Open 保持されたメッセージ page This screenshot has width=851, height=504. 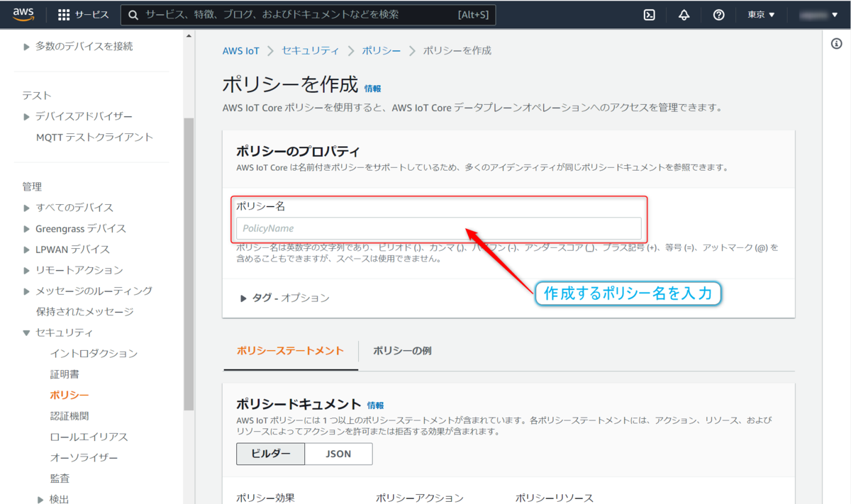84,312
